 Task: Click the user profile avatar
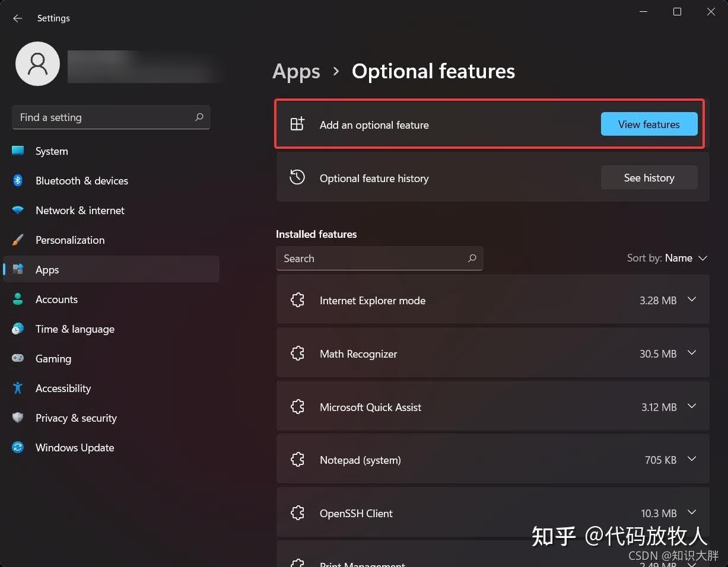point(37,63)
